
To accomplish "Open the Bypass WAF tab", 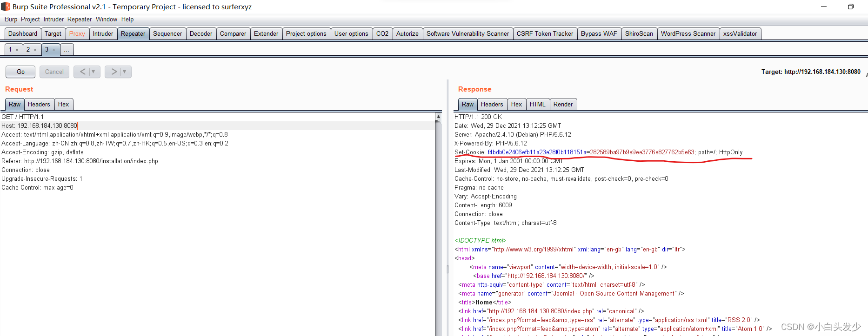I will 599,33.
